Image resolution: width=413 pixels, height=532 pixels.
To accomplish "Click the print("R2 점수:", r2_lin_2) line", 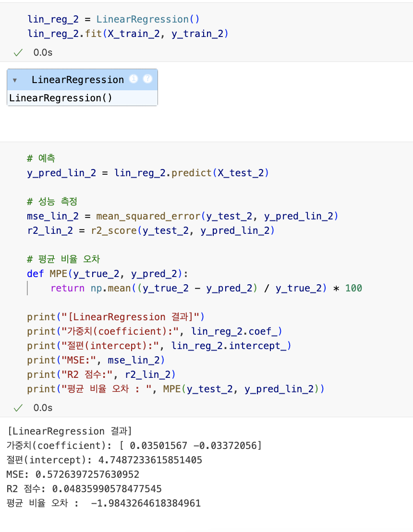I will pyautogui.click(x=101, y=375).
